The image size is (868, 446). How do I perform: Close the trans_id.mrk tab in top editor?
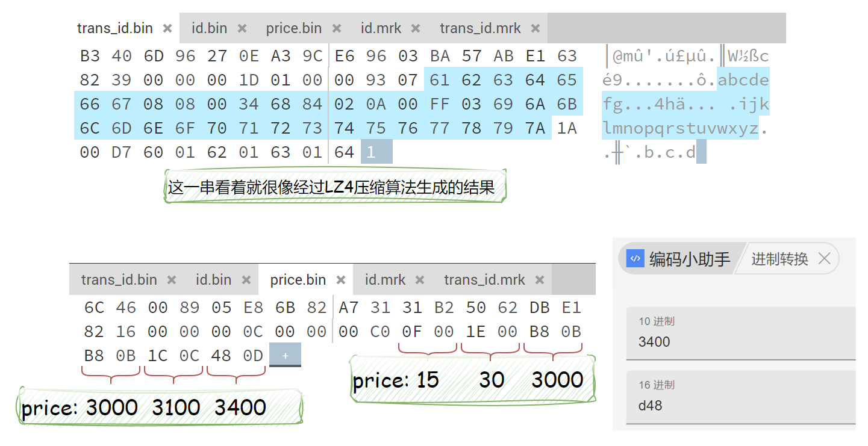[x=535, y=28]
